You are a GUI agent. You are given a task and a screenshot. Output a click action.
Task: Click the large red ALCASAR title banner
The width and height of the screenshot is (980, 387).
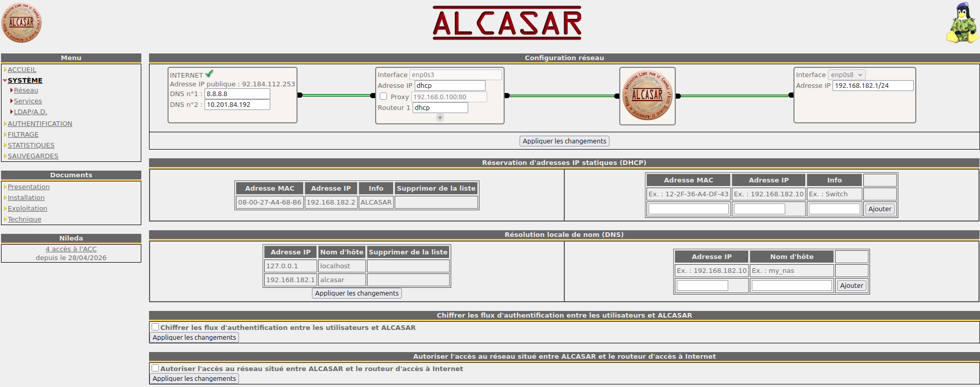click(x=507, y=23)
